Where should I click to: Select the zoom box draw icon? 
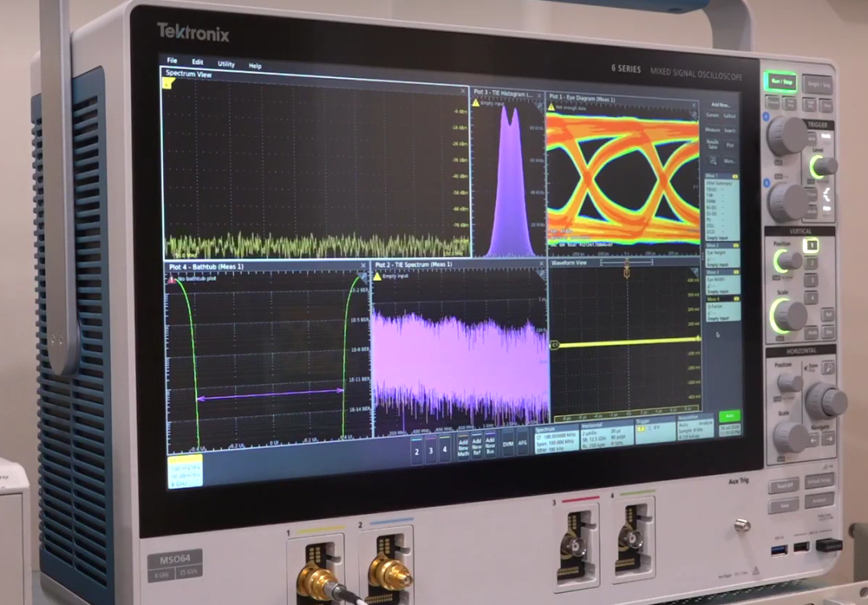[x=713, y=161]
